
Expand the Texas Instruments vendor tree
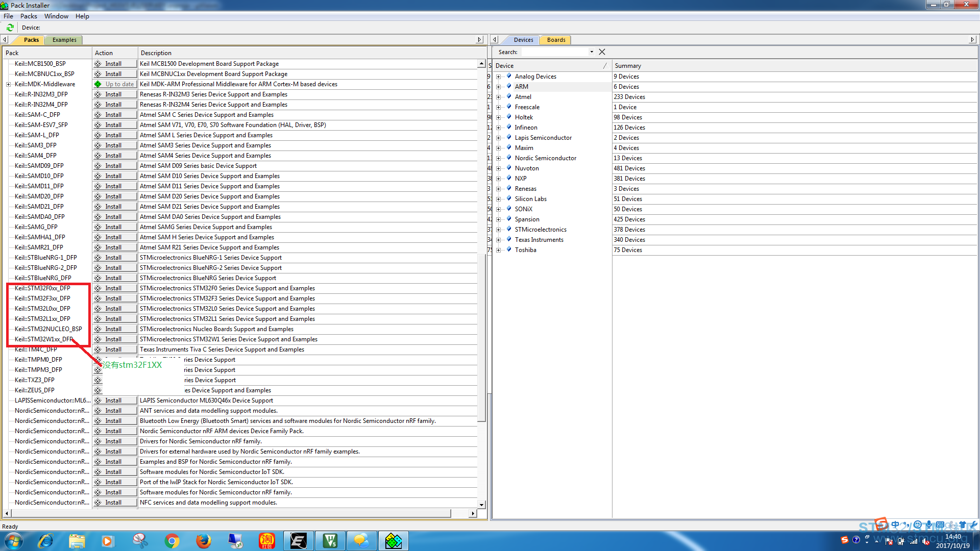point(499,240)
